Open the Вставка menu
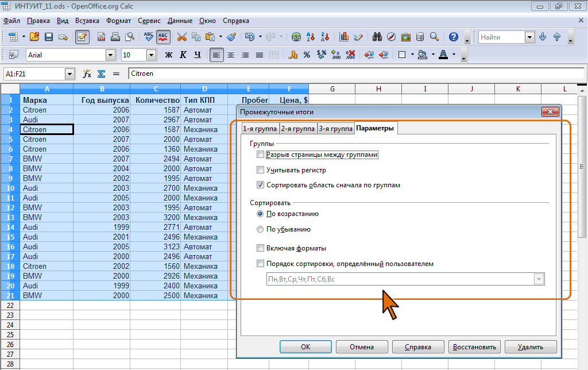The image size is (588, 370). click(x=87, y=21)
